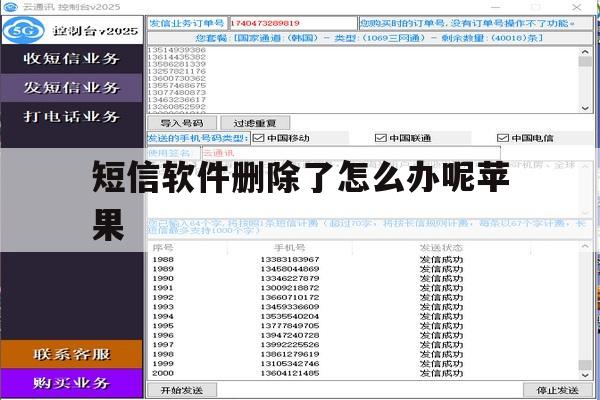The width and height of the screenshot is (600, 400).
Task: Click number list scroll down arrow
Action: click(585, 108)
